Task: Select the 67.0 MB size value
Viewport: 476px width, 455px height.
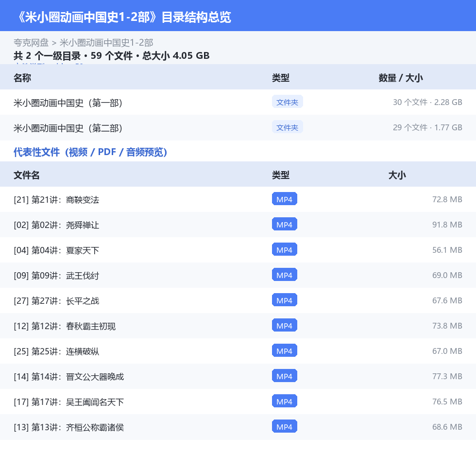Action: [447, 350]
